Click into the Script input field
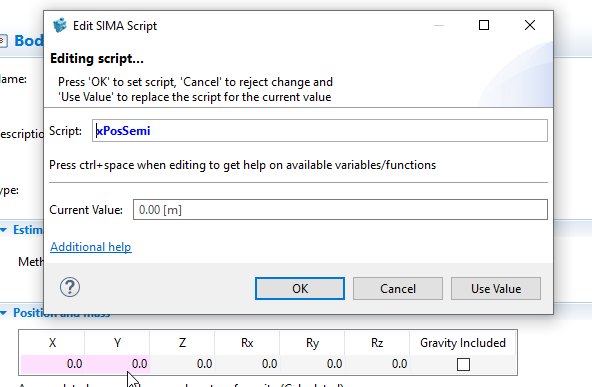 click(x=320, y=131)
